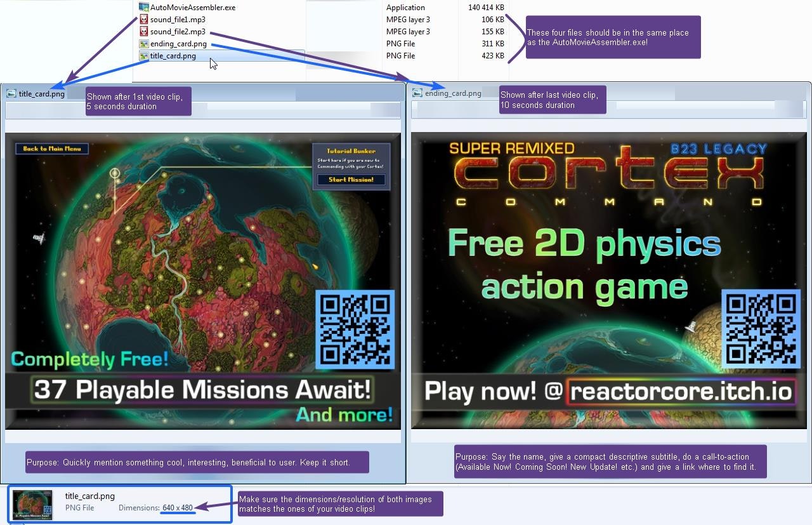Click the 140 414 KB size value

click(486, 8)
